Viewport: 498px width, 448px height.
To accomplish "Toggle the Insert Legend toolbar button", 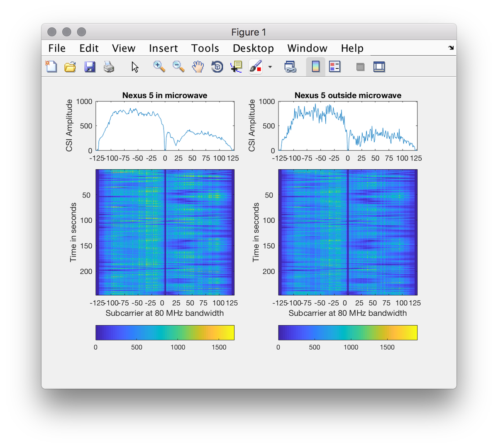I will coord(335,66).
